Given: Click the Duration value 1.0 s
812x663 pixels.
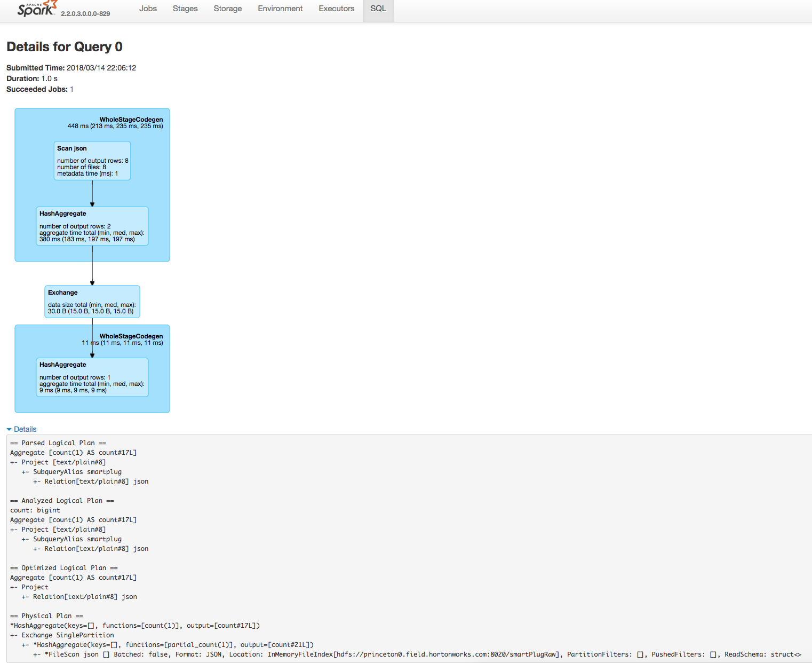Looking at the screenshot, I should pyautogui.click(x=49, y=78).
